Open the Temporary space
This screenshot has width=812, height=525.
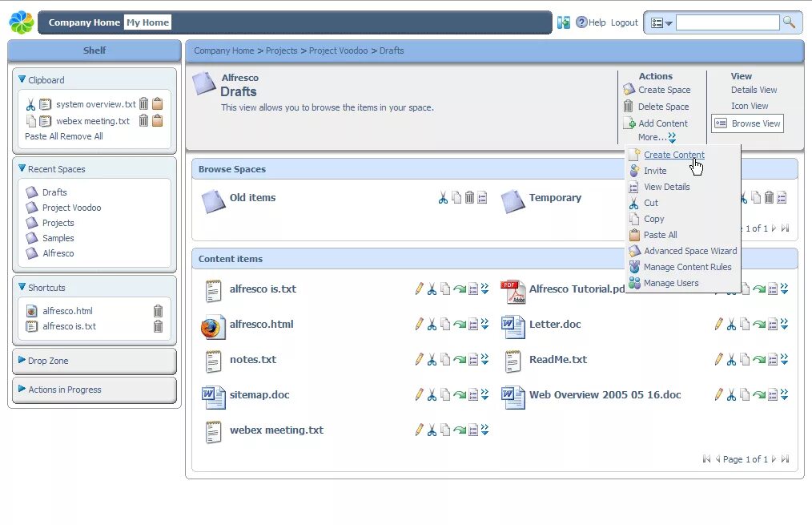555,197
